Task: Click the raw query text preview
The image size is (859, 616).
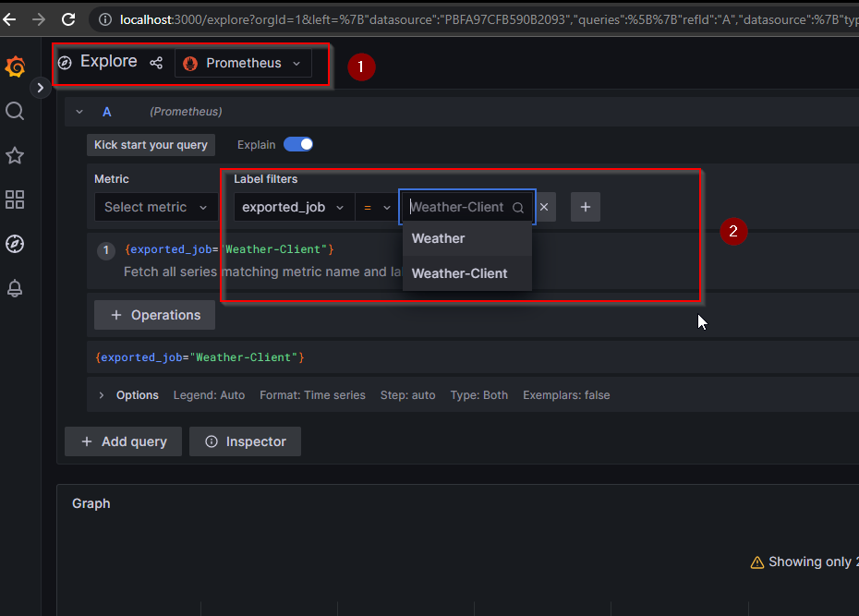Action: (200, 357)
